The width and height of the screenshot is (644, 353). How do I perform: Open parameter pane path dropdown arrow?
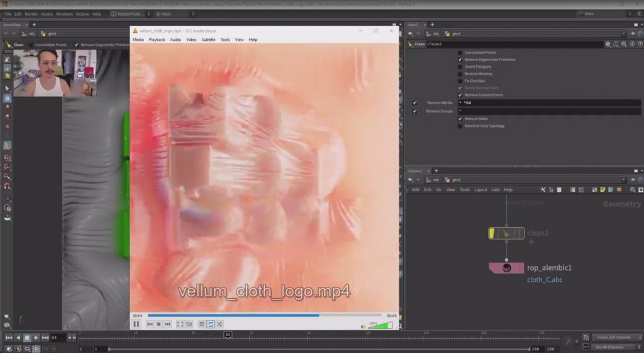(x=623, y=34)
